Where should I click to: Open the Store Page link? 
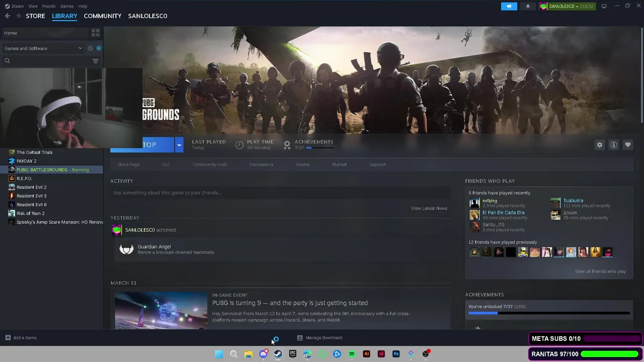click(128, 164)
